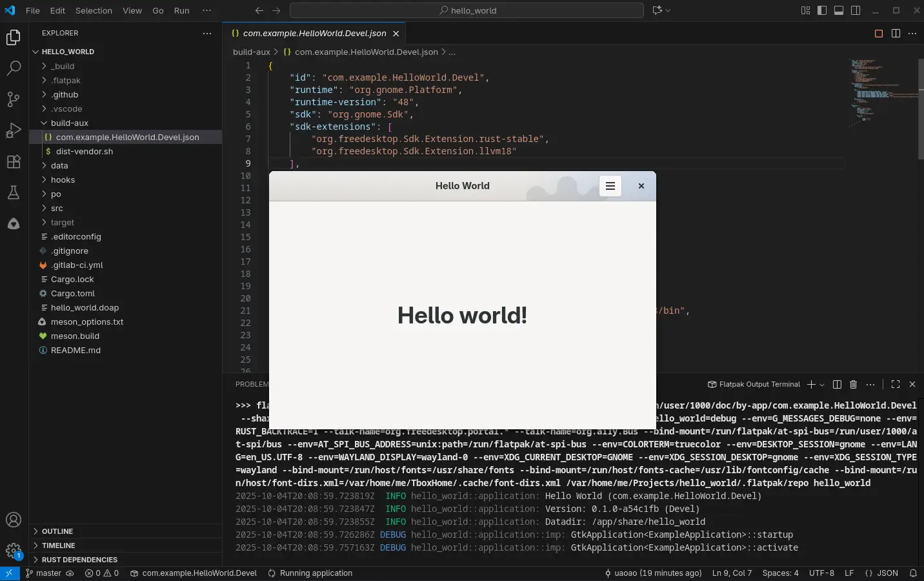Split the terminal panel
The image size is (924, 581).
coord(836,384)
